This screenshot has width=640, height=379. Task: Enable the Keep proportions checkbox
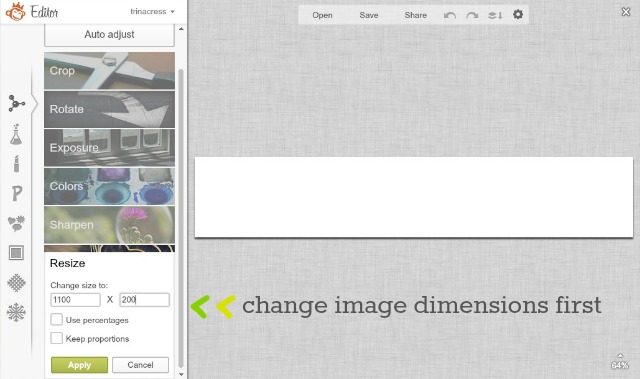coord(56,338)
